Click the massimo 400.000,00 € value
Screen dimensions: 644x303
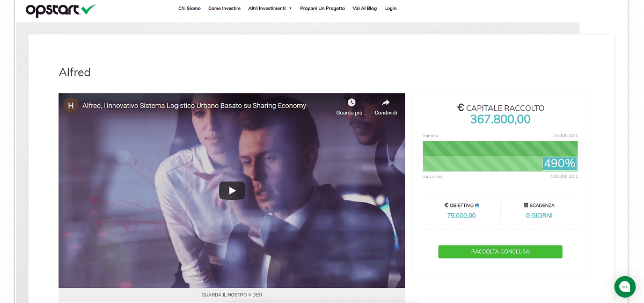tap(564, 176)
